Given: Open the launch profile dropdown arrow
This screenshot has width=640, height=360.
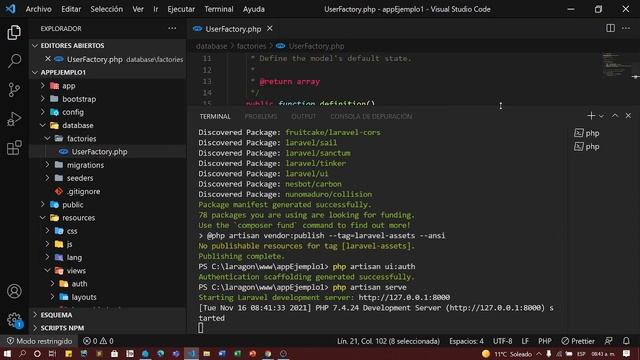Looking at the screenshot, I should pos(601,116).
